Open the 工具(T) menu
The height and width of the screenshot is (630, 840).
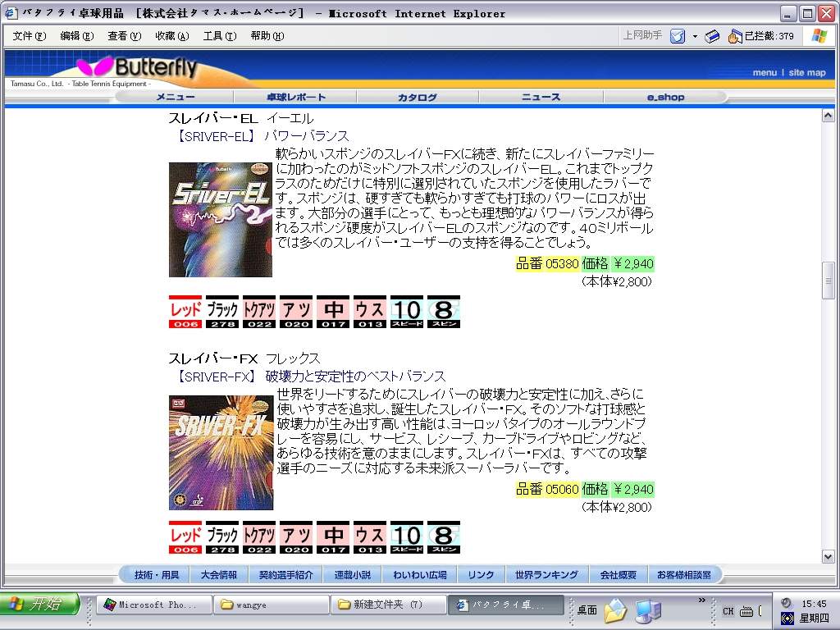pyautogui.click(x=220, y=36)
